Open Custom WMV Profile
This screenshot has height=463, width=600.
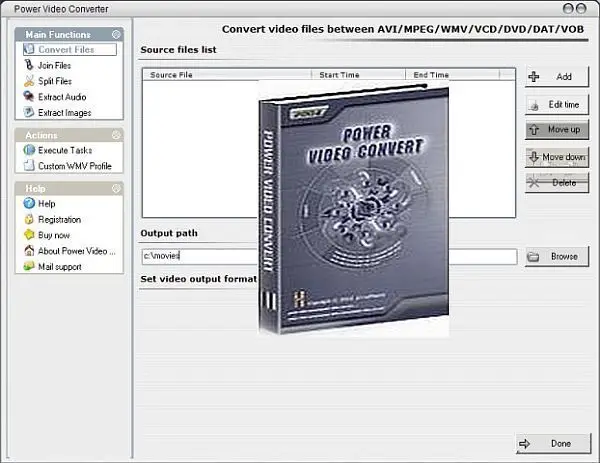75,166
